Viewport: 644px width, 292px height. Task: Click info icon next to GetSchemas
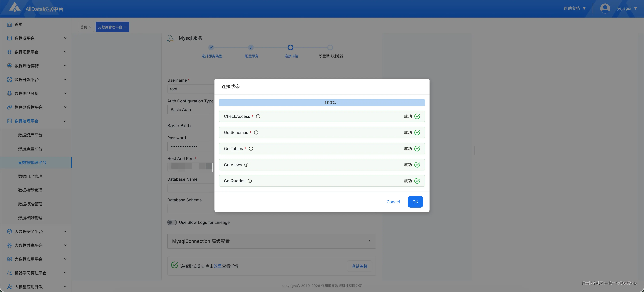(256, 132)
